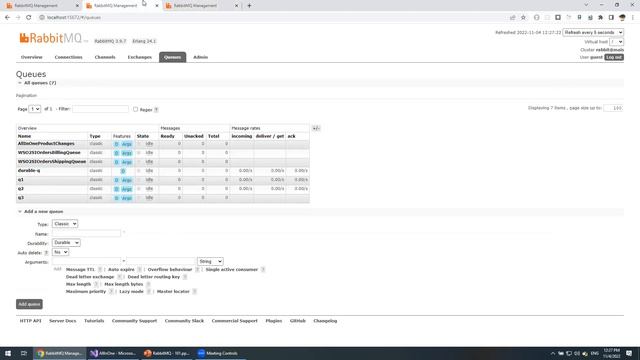Open the HTTP API footer link
Viewport: 640px width, 360px height.
point(31,321)
